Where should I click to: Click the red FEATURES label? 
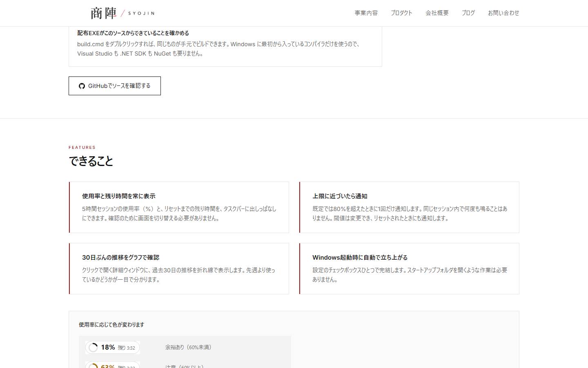tap(82, 147)
